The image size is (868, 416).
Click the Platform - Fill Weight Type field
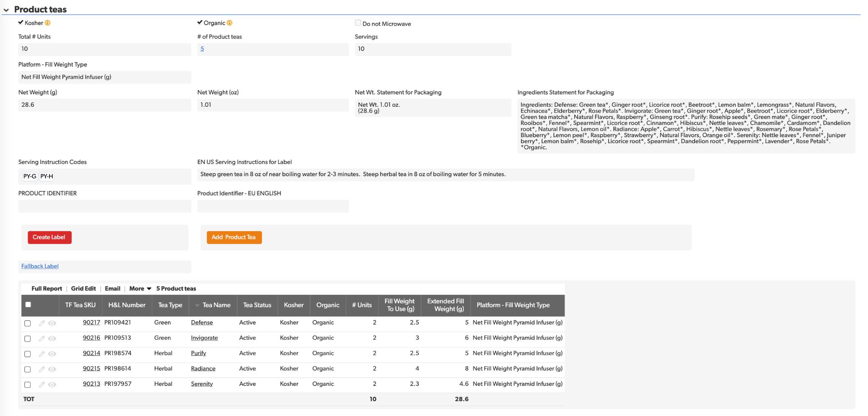(x=105, y=77)
